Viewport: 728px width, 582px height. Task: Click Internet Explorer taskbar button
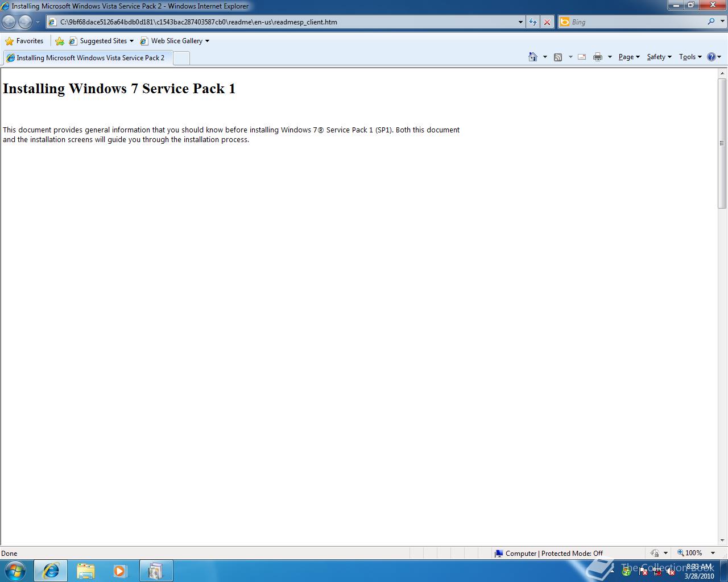[51, 571]
